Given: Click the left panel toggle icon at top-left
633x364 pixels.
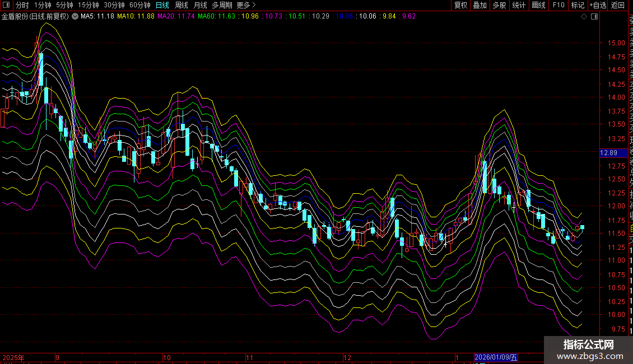Looking at the screenshot, I should pyautogui.click(x=7, y=6).
